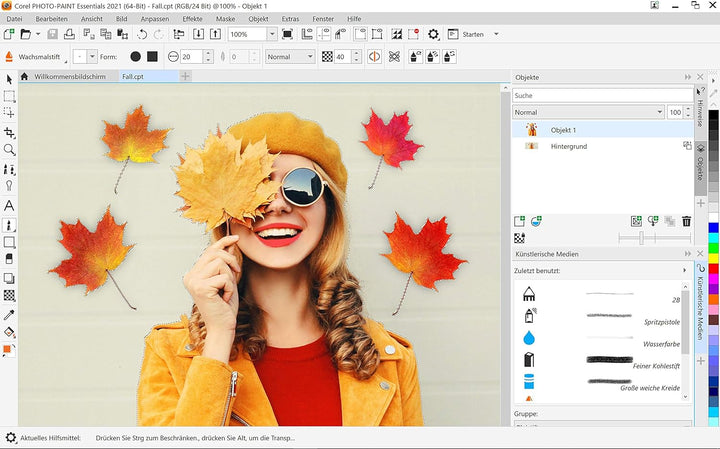The image size is (720, 449).
Task: Click the print icon in toolbar
Action: pos(69,34)
